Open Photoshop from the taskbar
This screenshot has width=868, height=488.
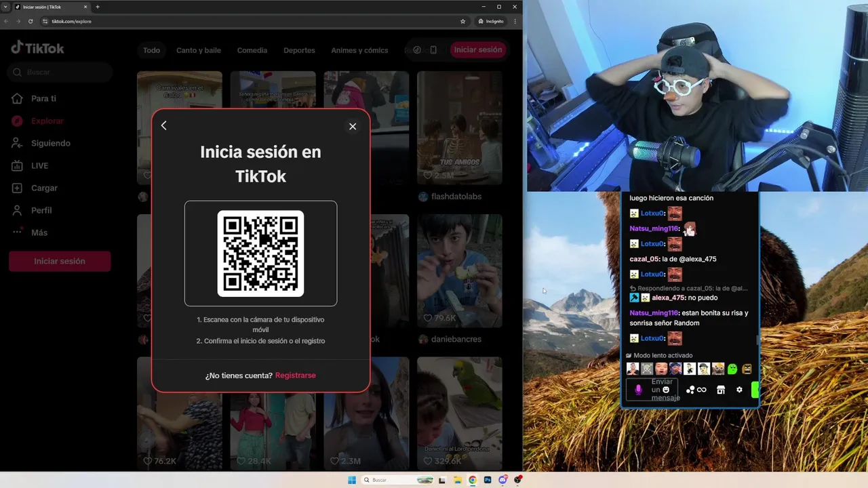[488, 480]
